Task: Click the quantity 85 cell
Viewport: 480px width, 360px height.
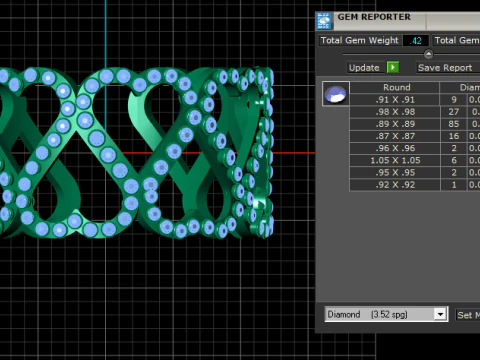Action: coord(453,124)
